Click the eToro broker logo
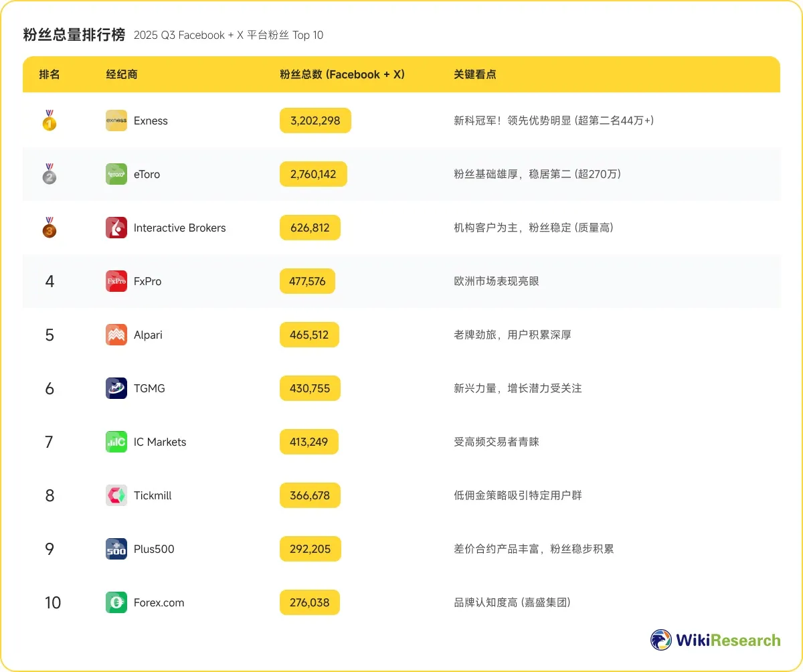 (x=116, y=174)
